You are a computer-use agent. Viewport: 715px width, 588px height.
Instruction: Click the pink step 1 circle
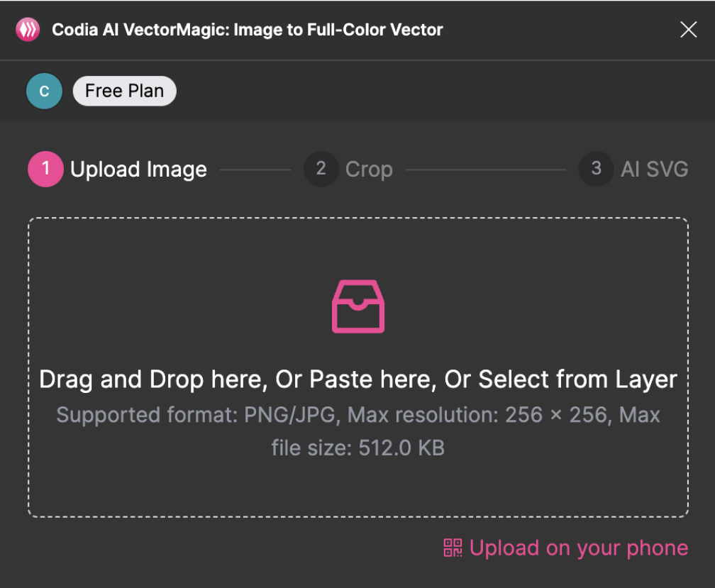pyautogui.click(x=45, y=169)
